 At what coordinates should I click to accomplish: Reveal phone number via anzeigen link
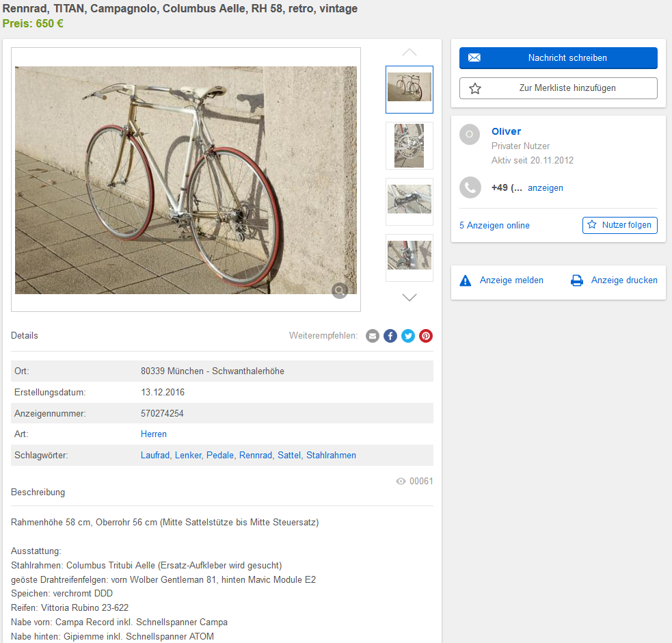pos(546,187)
